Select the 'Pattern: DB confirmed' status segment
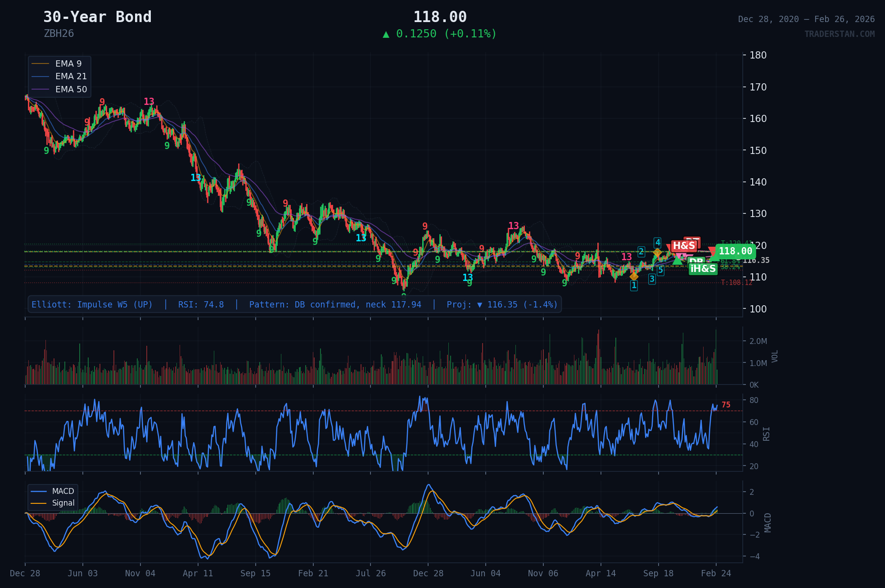This screenshot has width=885, height=588. [336, 304]
